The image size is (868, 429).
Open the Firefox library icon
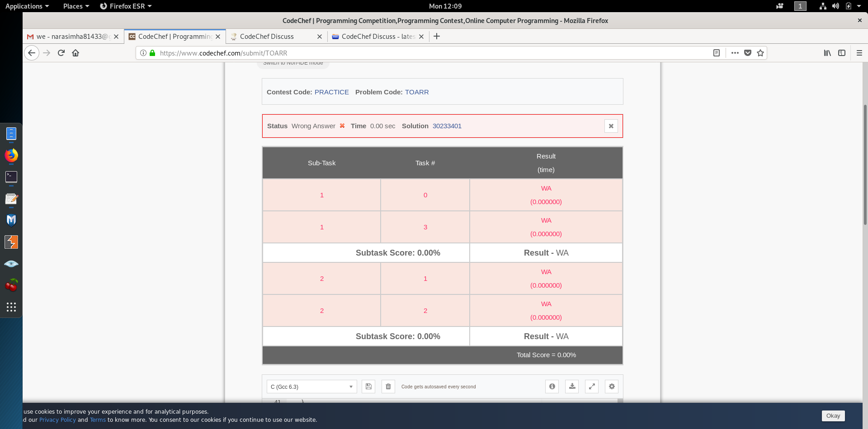point(827,53)
